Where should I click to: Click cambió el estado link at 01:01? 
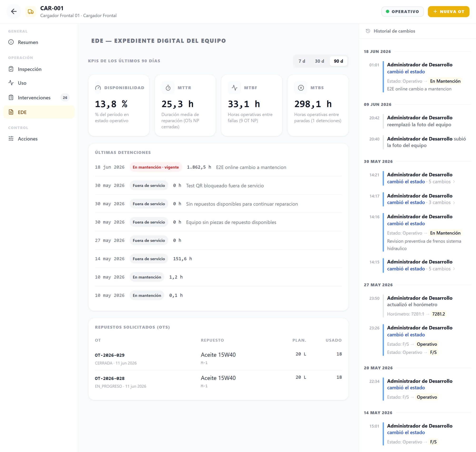coord(406,72)
